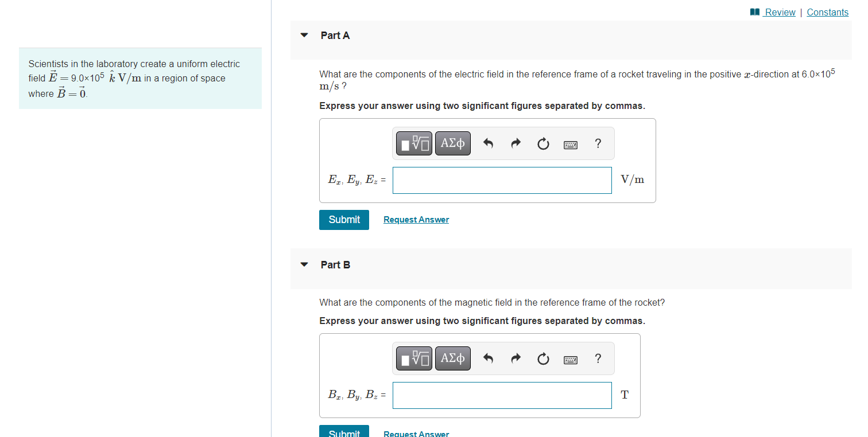Focus the Bx, By, Bz answer field
868x437 pixels.
tap(502, 395)
